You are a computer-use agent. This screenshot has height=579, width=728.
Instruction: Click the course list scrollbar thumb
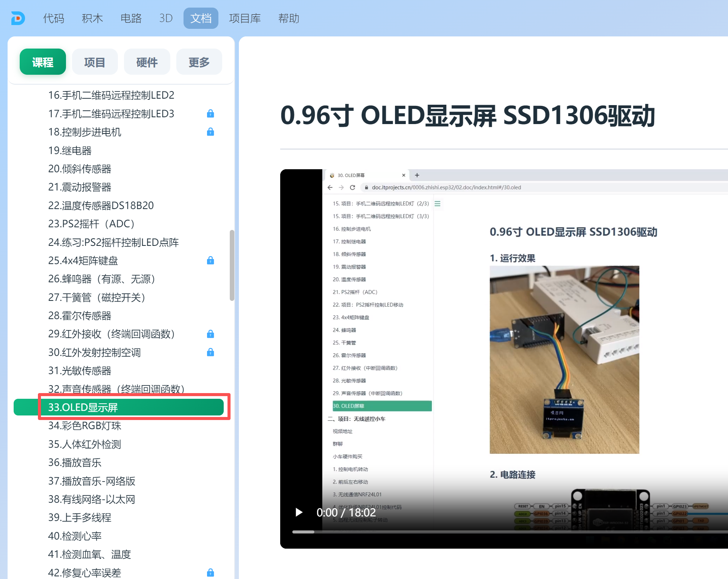coord(232,265)
